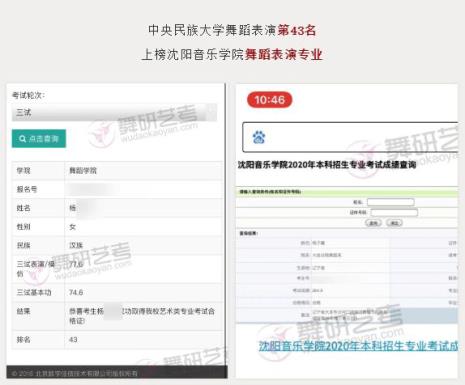Select the 汉族 value in the 民族 row
This screenshot has height=385, width=465.
point(76,245)
